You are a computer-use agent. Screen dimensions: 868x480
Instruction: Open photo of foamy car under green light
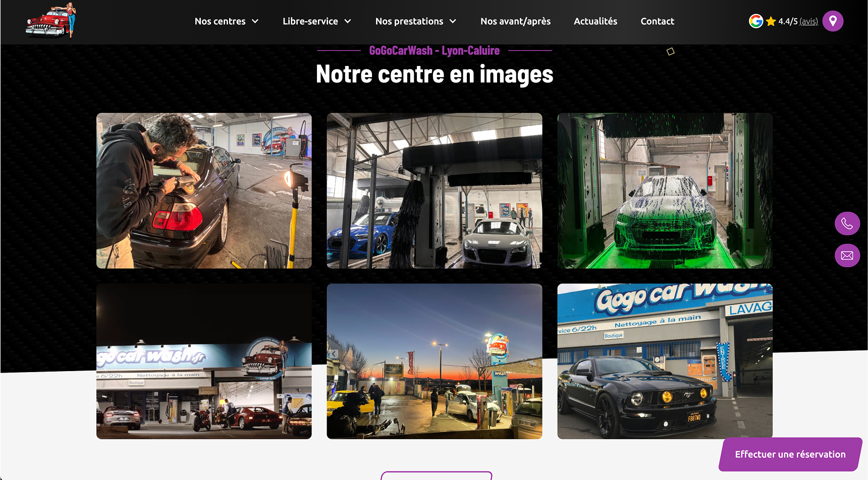665,191
